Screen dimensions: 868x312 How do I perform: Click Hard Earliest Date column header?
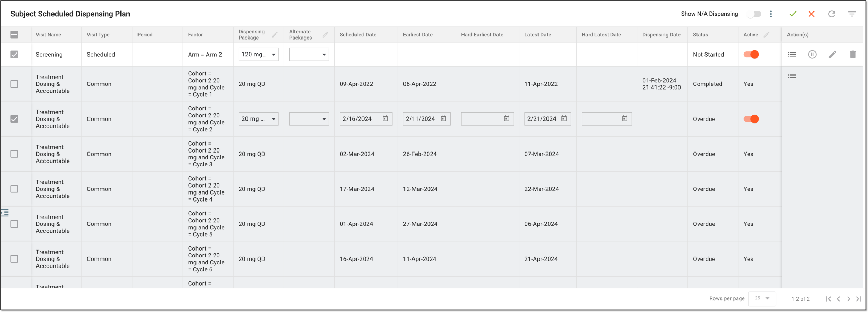click(x=482, y=35)
